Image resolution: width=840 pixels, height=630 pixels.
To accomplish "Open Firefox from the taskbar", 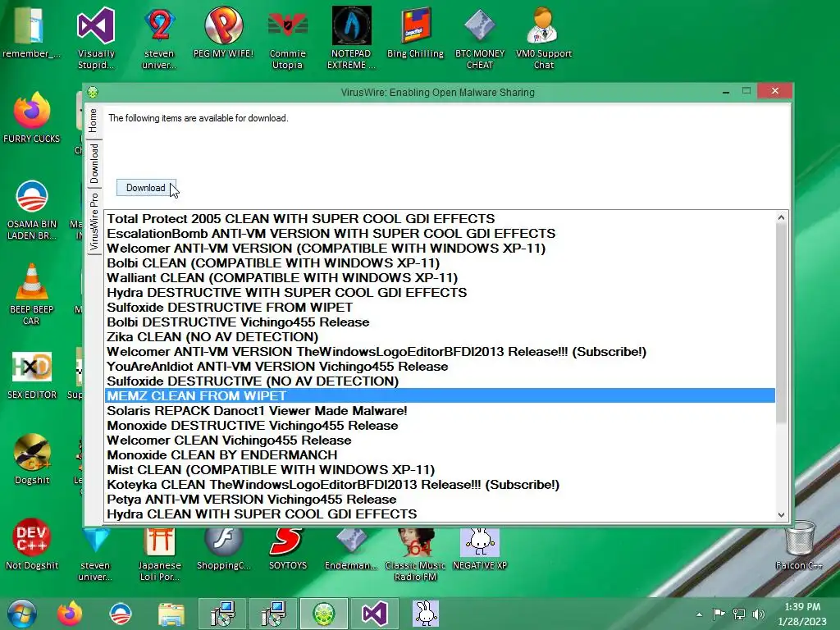I will point(70,614).
